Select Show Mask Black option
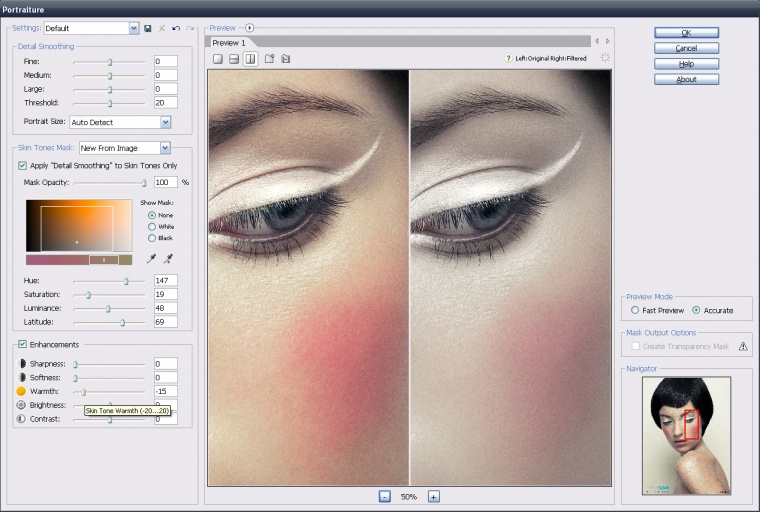This screenshot has height=512, width=760. tap(152, 238)
